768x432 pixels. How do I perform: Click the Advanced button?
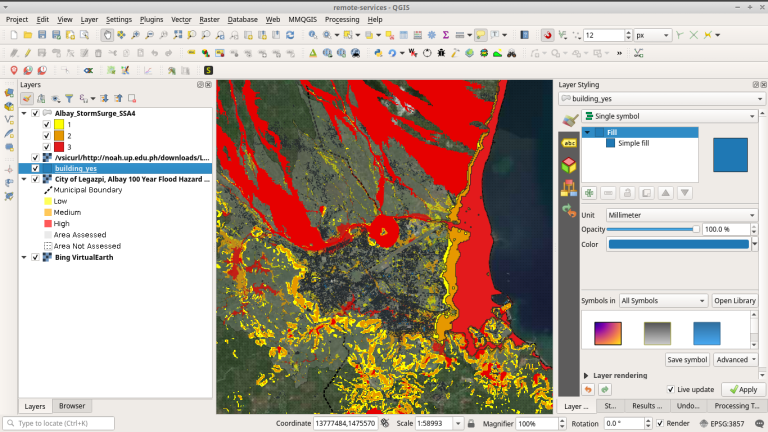tap(735, 360)
